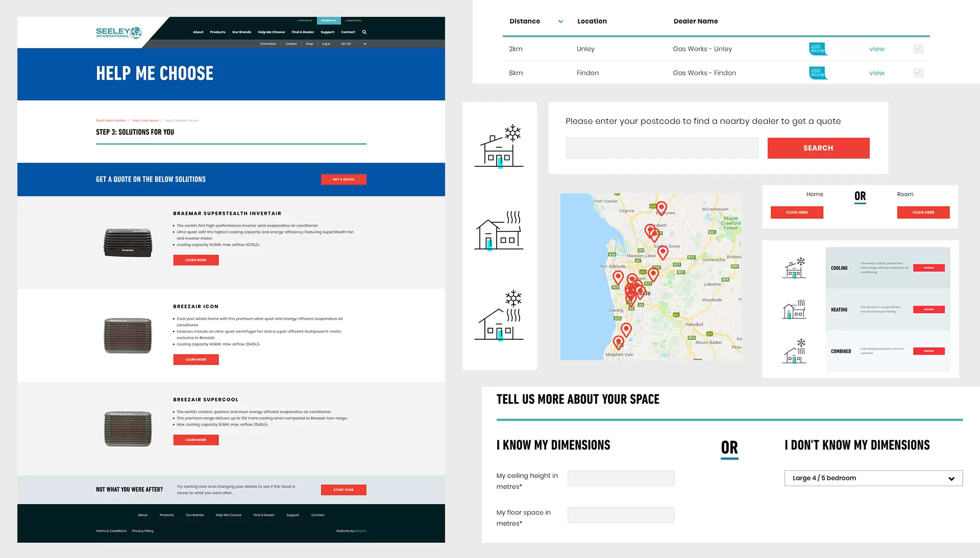This screenshot has height=558, width=980.
Task: Click the red SEARCH button
Action: click(818, 148)
